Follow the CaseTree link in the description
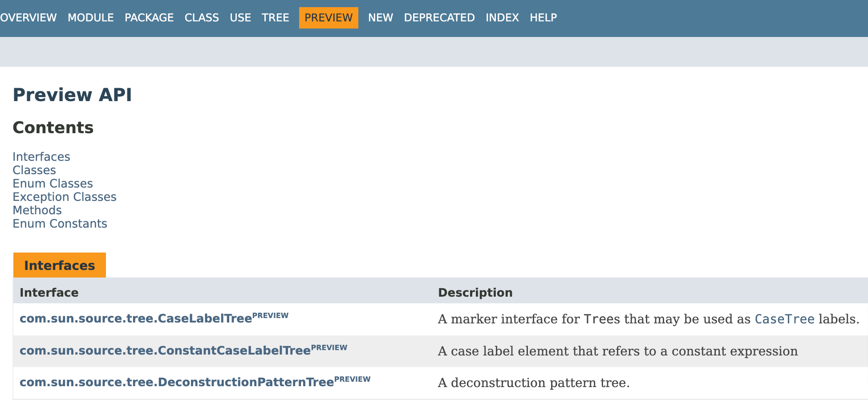 click(785, 319)
